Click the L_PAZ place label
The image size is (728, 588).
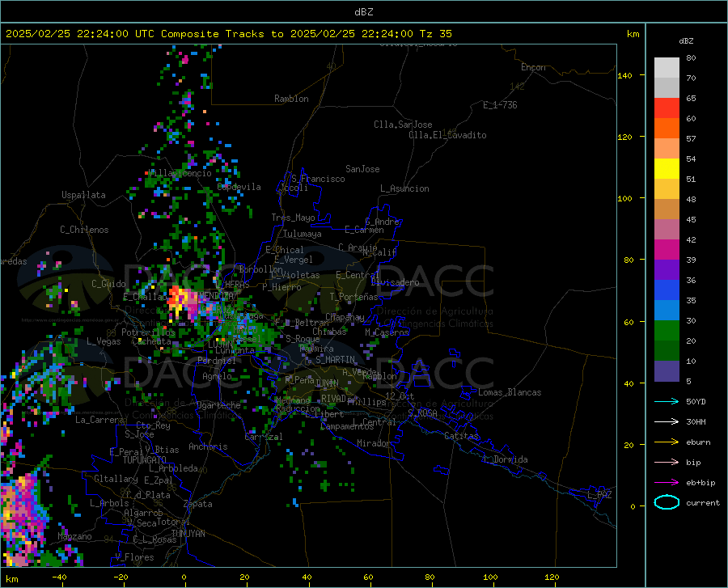[x=599, y=495]
